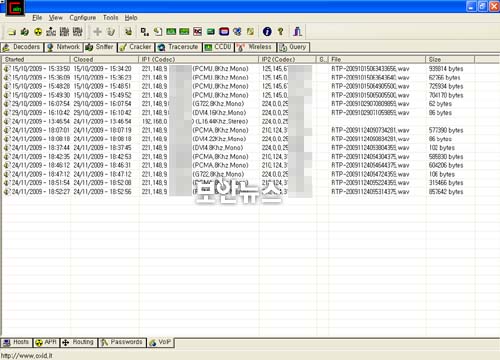Viewport: 500px width, 360px height.
Task: Click the remove from list trash icon
Action: (x=111, y=32)
